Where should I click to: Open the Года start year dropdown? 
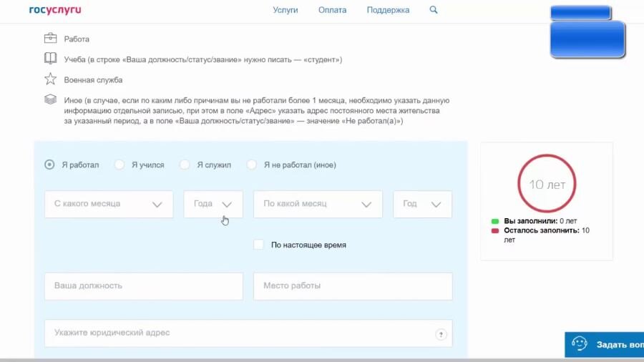[213, 204]
